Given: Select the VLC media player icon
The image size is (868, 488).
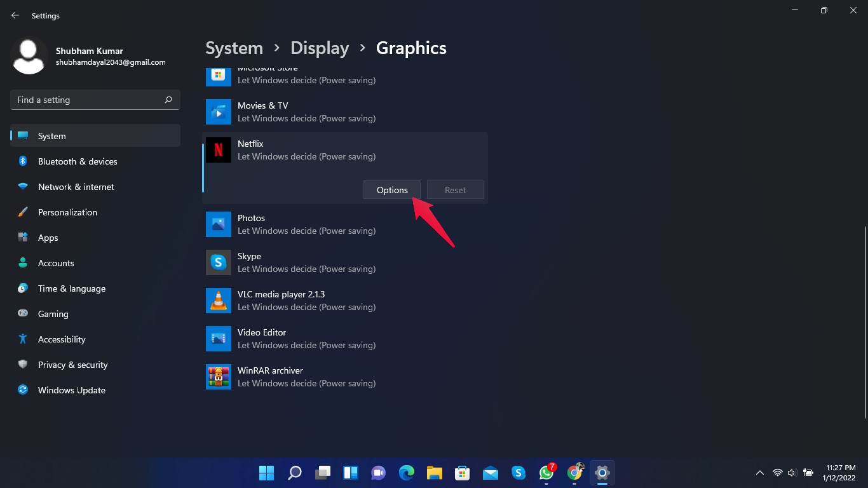Looking at the screenshot, I should [x=219, y=301].
